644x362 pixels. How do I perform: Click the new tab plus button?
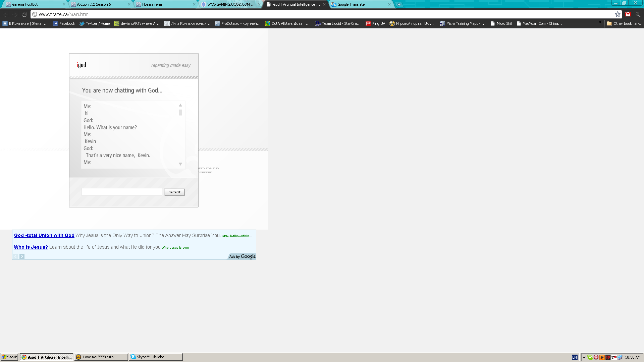click(x=399, y=4)
